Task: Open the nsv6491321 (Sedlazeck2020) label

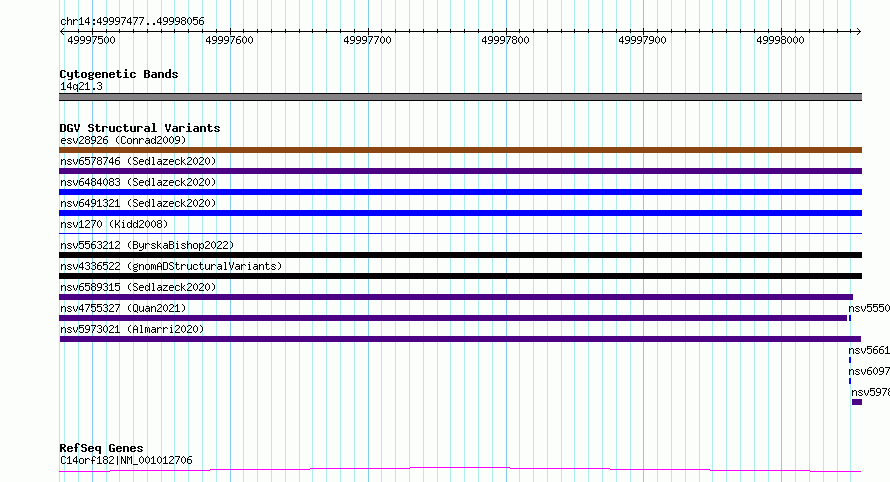Action: 138,203
